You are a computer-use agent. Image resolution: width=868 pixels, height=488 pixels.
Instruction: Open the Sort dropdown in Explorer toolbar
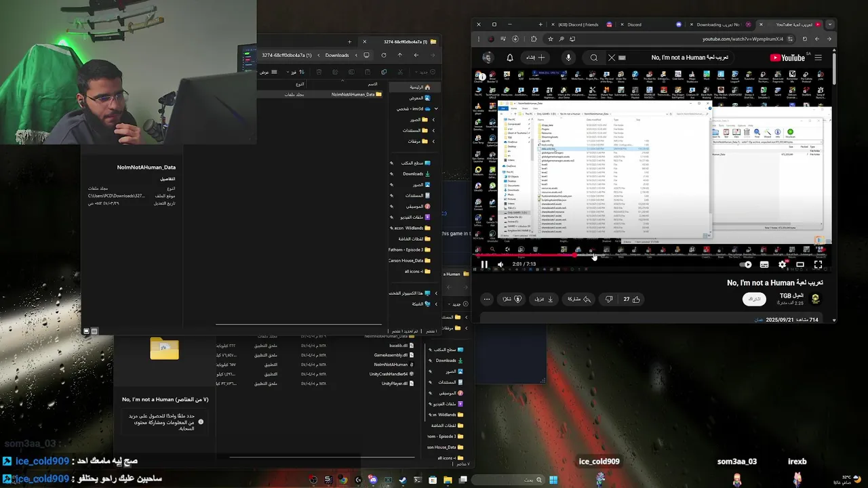coord(295,72)
